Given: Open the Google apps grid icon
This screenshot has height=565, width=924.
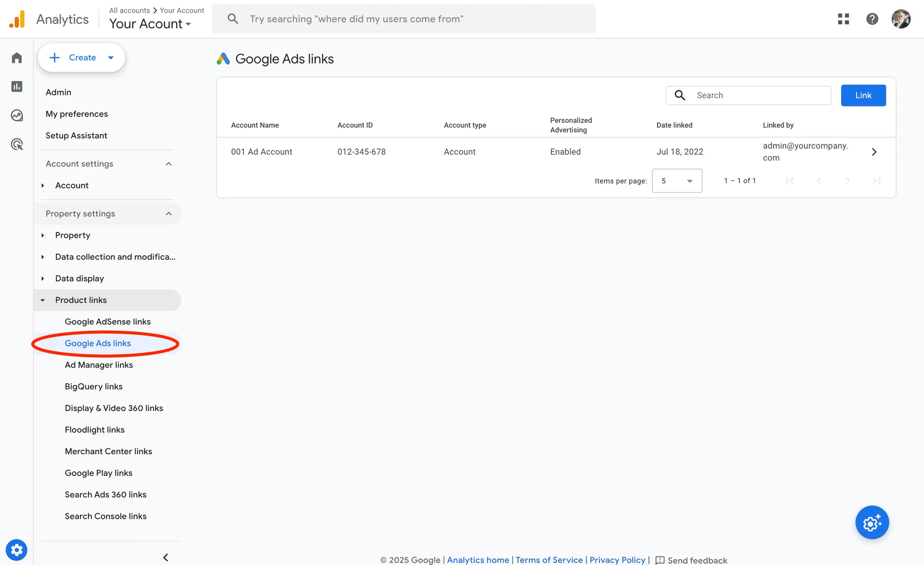Looking at the screenshot, I should pyautogui.click(x=843, y=19).
